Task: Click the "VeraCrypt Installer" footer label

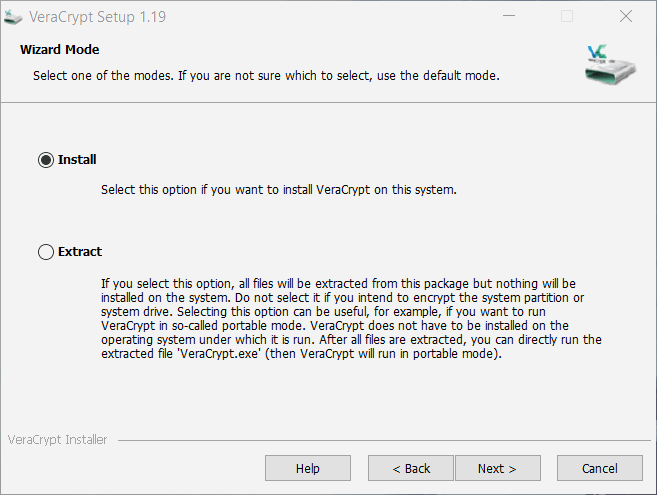Action: click(x=57, y=439)
